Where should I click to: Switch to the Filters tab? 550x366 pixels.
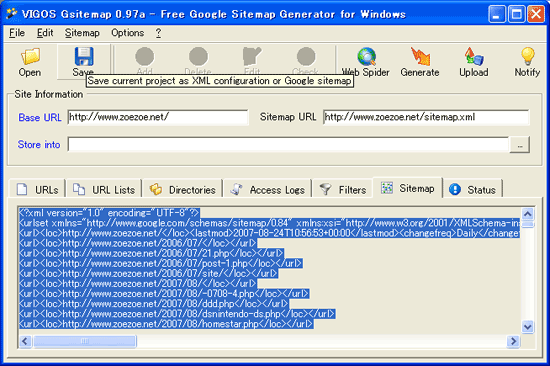[x=343, y=189]
